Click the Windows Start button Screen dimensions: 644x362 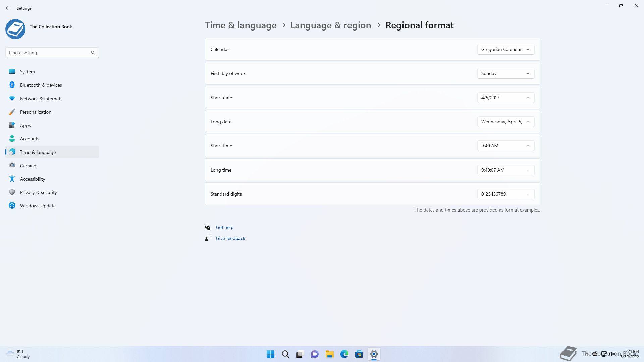[270, 354]
